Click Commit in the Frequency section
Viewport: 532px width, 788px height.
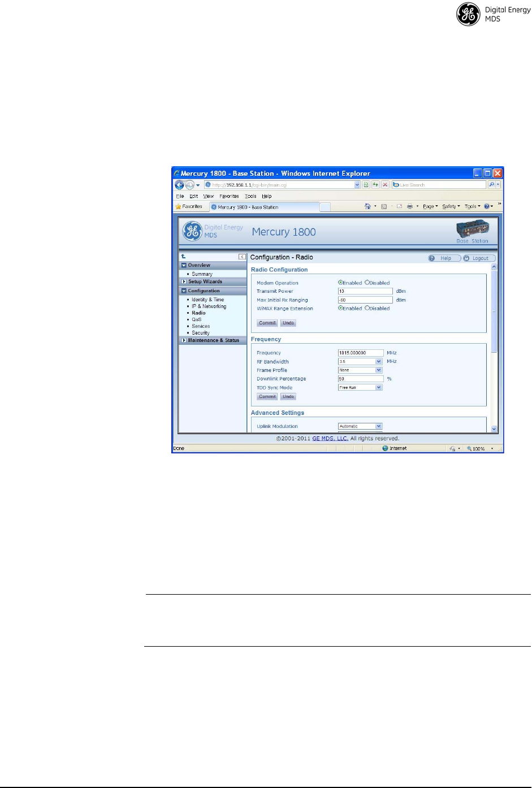[267, 397]
